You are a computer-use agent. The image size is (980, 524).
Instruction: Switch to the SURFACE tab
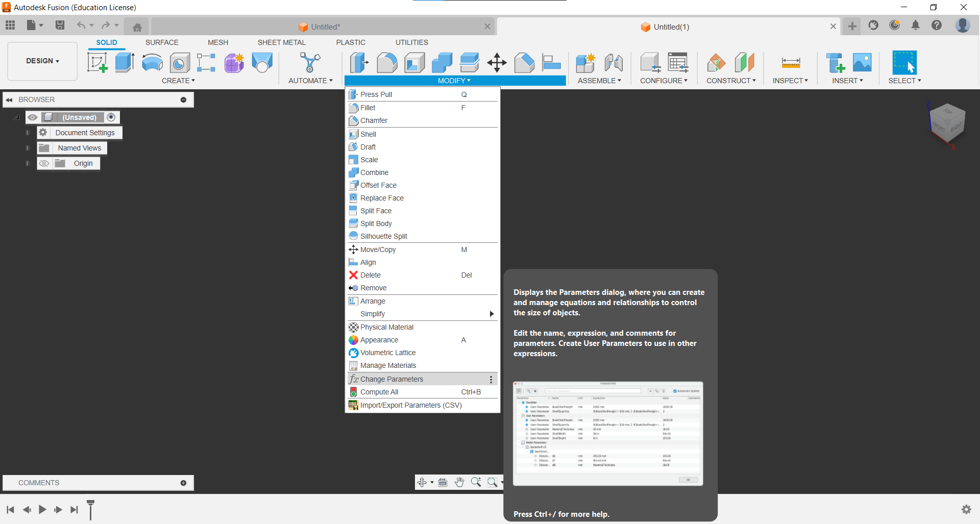pyautogui.click(x=162, y=42)
